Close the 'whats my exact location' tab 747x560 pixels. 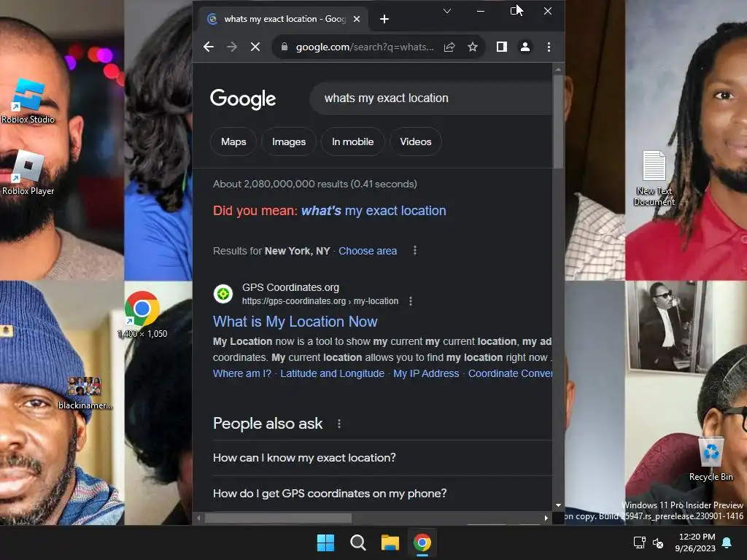[x=357, y=19]
